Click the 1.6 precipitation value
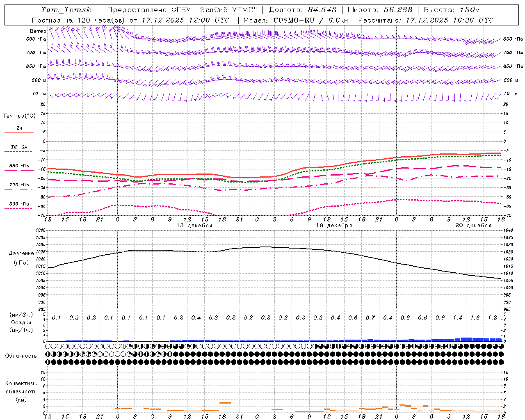This screenshot has width=525, height=420. coord(475,318)
